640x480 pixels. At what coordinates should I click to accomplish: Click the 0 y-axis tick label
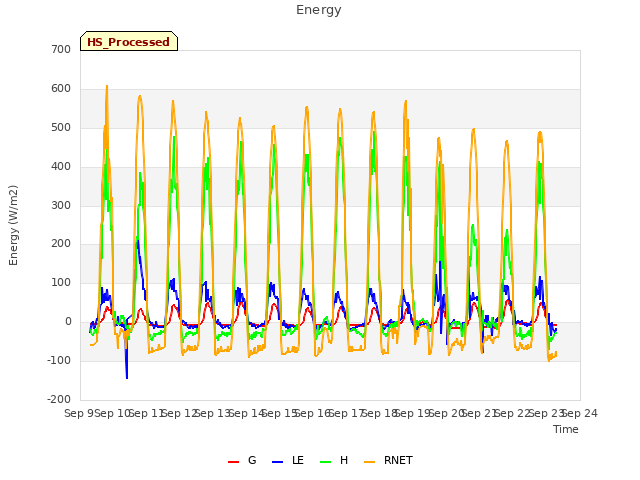68,322
